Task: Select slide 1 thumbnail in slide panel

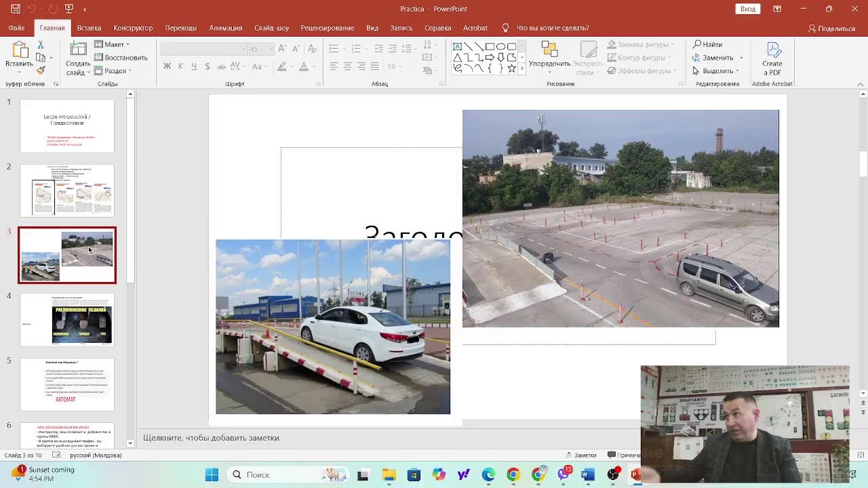Action: [67, 126]
